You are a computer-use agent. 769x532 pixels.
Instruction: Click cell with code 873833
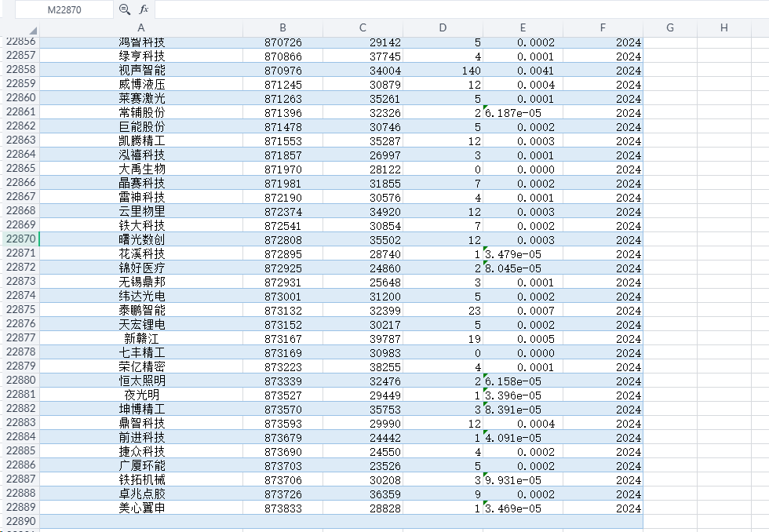[x=283, y=508]
